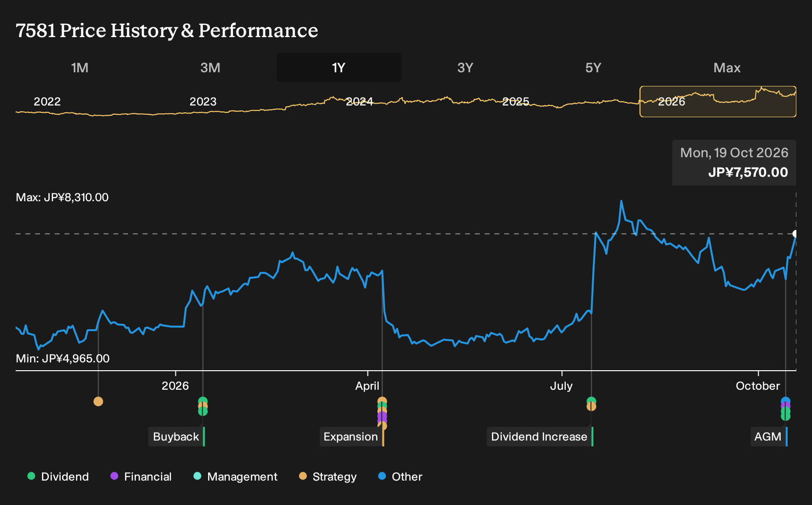Click the top orange dot above Expansion label
Screen dimensions: 812x505
(382, 401)
